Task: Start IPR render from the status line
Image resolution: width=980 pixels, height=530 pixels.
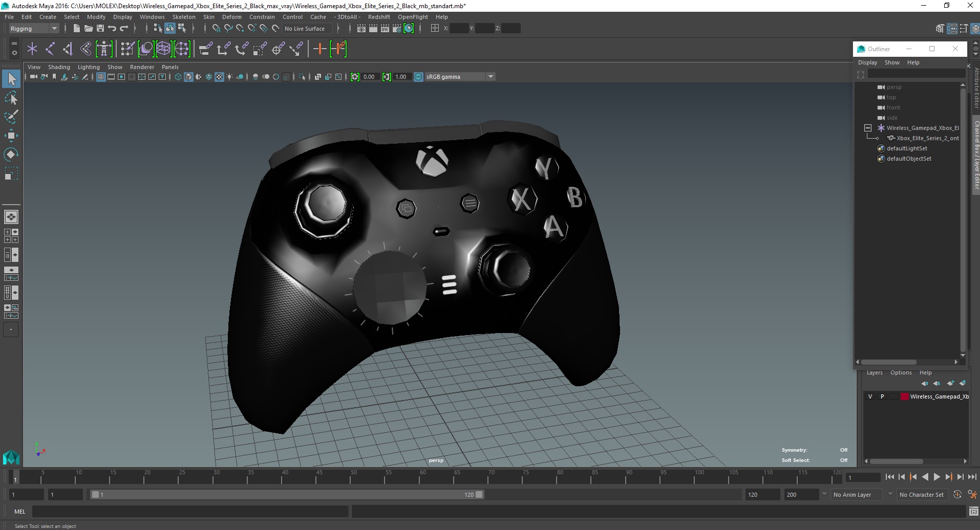Action: coord(385,29)
